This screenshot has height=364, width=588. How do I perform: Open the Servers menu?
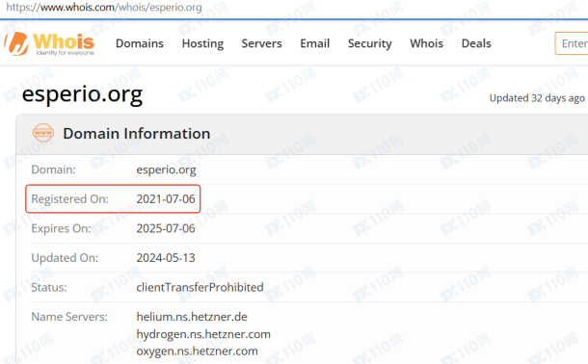pos(262,43)
